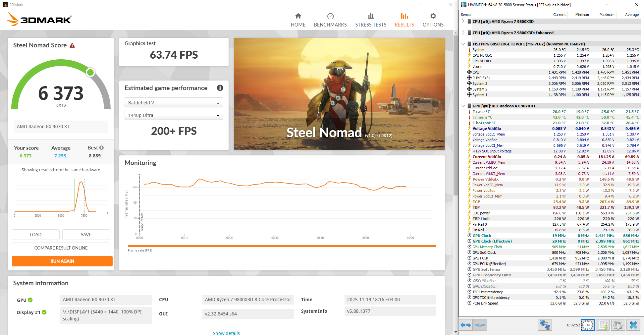Open the 1440p Ultra resolution dropdown
Image resolution: width=644 pixels, height=335 pixels.
[174, 115]
